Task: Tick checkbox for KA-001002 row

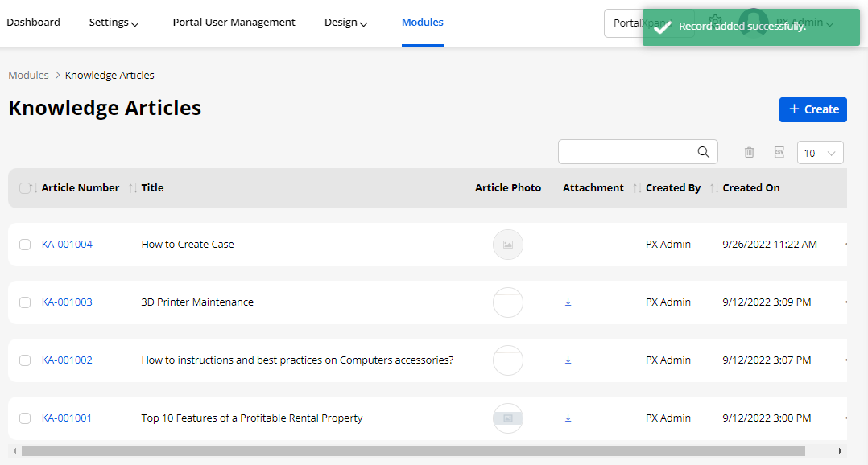Action: click(x=25, y=360)
